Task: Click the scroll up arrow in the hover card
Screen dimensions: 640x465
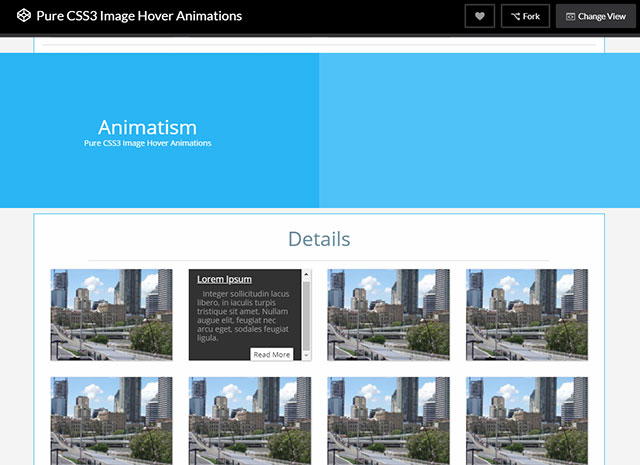Action: coord(307,274)
